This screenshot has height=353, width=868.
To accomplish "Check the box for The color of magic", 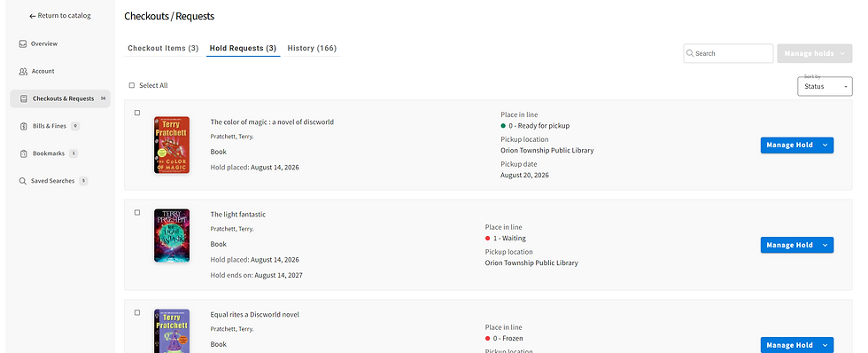I will point(137,113).
